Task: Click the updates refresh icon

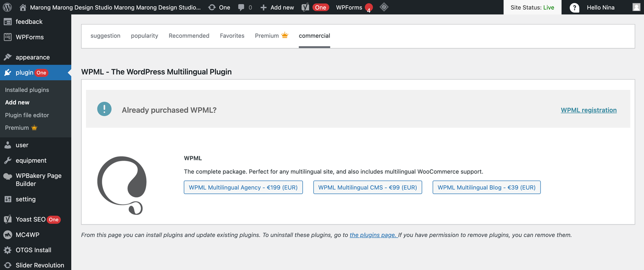Action: [x=212, y=7]
